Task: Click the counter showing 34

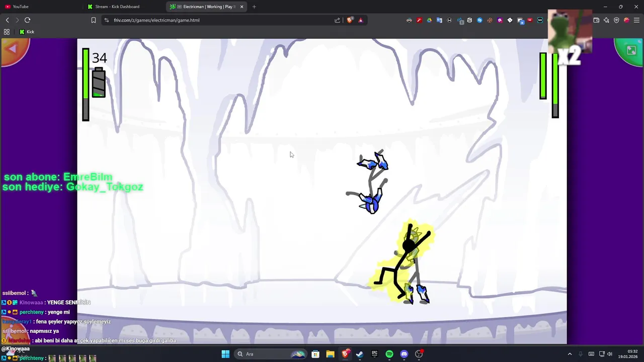Action: pyautogui.click(x=99, y=58)
